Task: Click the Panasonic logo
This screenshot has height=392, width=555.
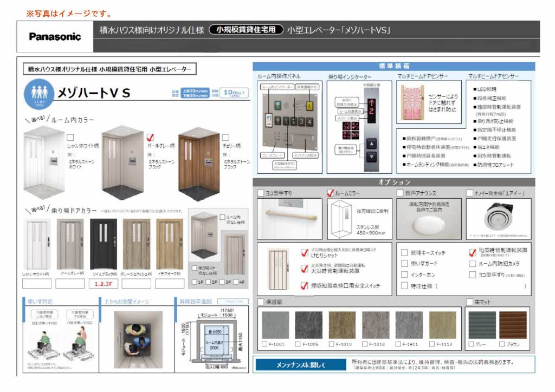Action: click(55, 37)
